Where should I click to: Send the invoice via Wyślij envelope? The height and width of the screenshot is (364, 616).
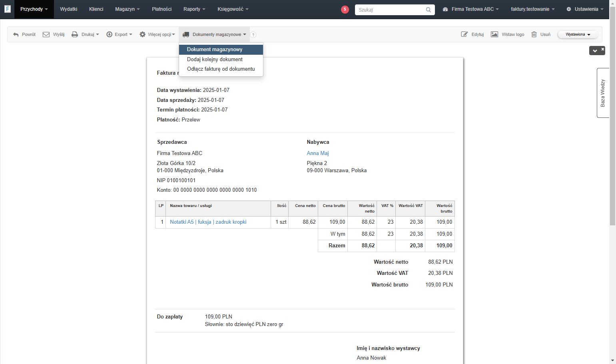[x=54, y=34]
